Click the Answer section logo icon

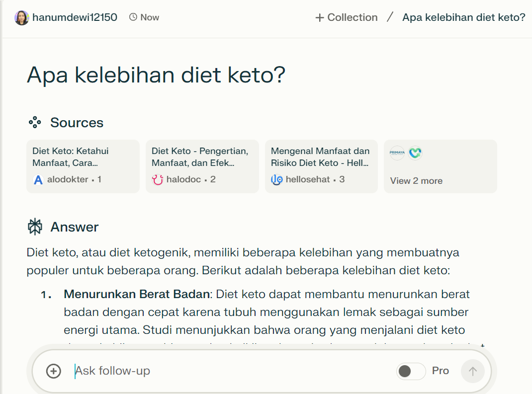[x=35, y=227]
